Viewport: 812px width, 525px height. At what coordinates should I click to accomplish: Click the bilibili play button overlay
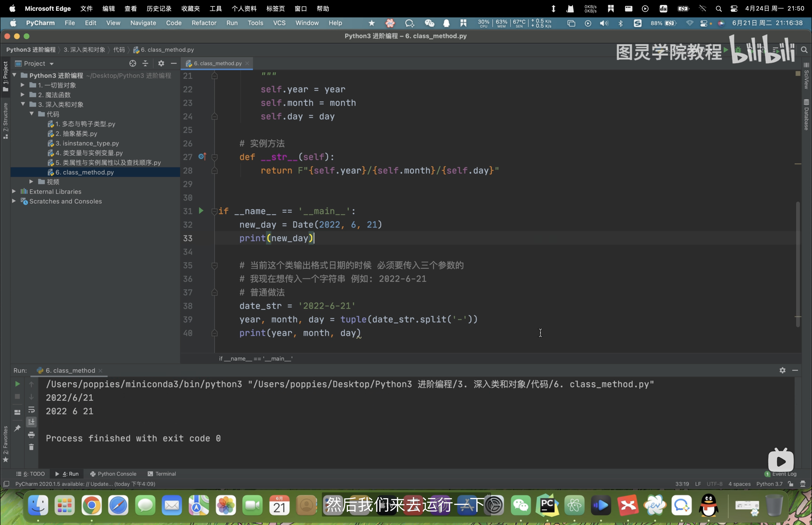(x=781, y=461)
